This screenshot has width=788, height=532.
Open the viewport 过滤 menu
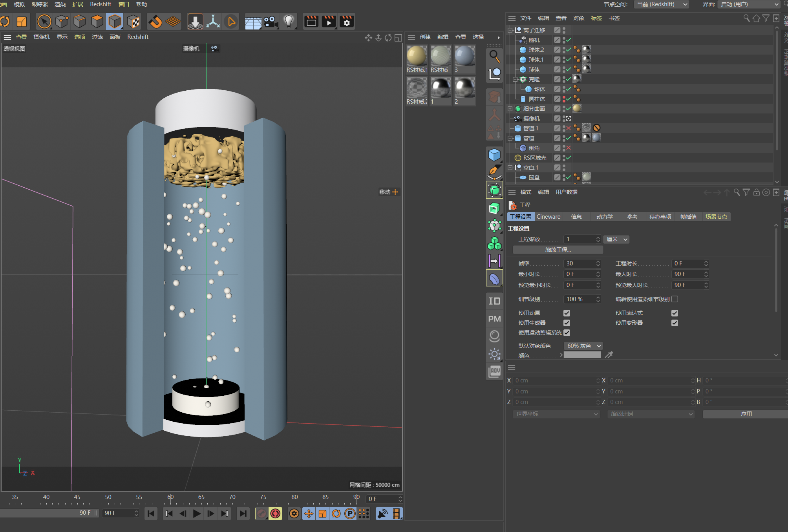[97, 37]
